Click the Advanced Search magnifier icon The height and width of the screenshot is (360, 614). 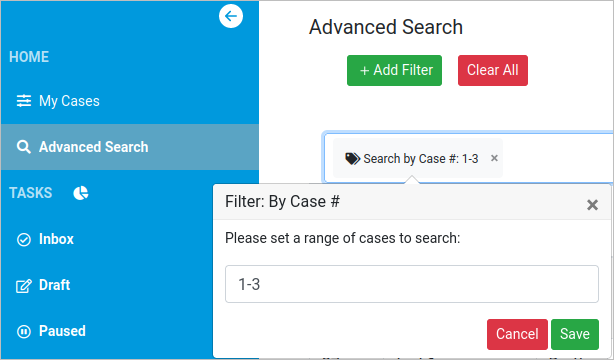click(x=23, y=147)
